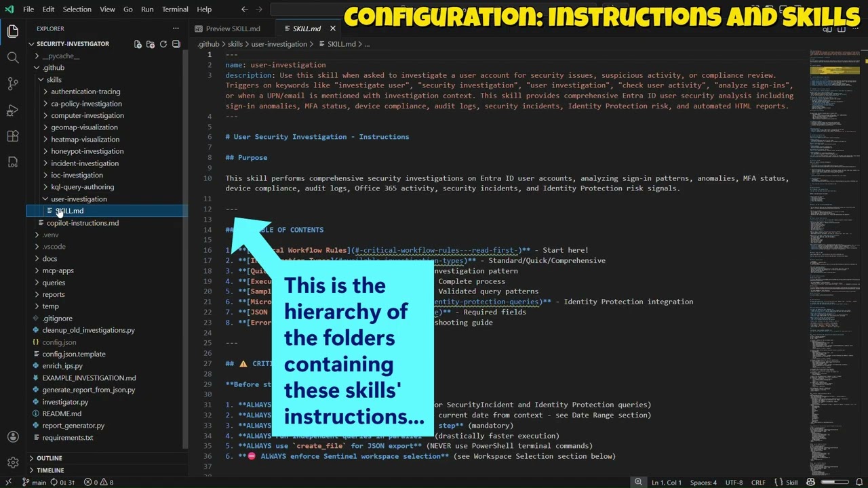The image size is (868, 488).
Task: Change line endings via CRLF indicator
Action: (x=758, y=483)
